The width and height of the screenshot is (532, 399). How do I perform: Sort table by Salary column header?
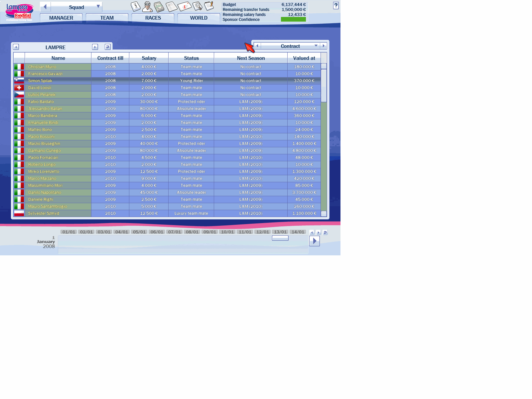click(x=149, y=58)
